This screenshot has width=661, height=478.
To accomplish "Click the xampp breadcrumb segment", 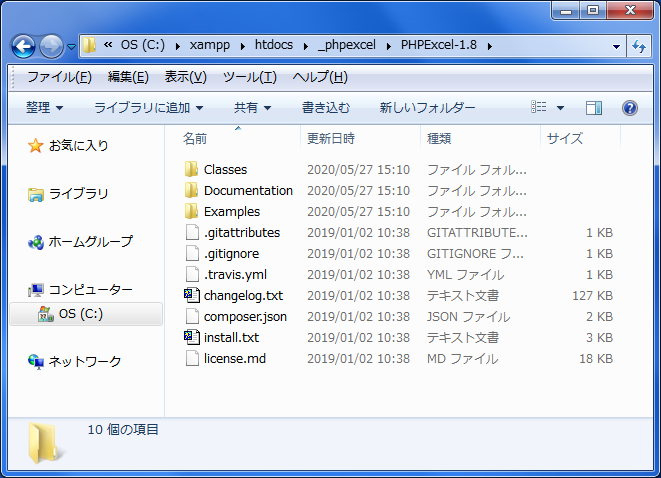I will [x=210, y=45].
